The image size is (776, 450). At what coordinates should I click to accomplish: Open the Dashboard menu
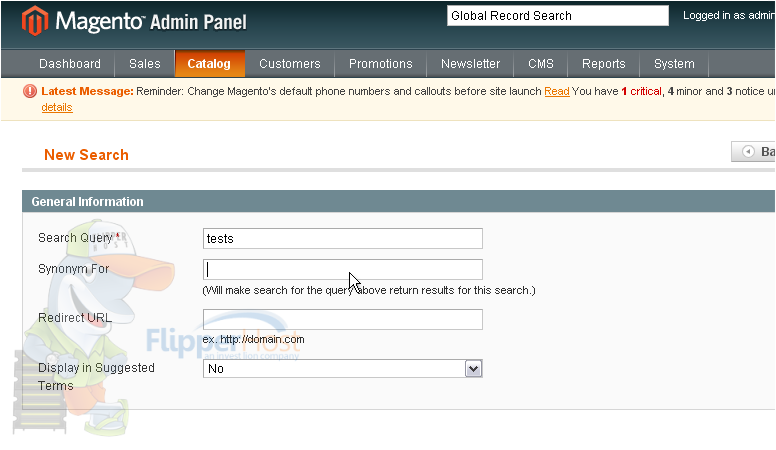[x=70, y=64]
